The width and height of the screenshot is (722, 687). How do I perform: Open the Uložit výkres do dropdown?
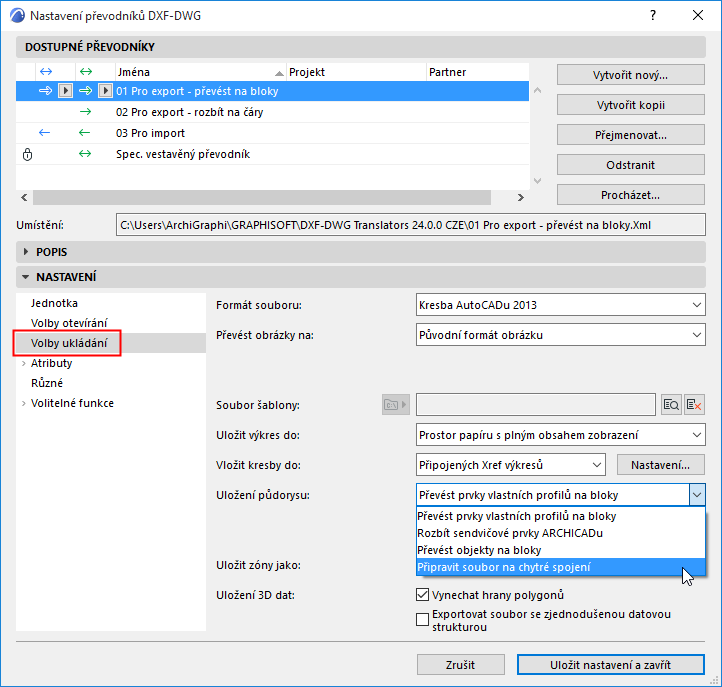click(560, 435)
